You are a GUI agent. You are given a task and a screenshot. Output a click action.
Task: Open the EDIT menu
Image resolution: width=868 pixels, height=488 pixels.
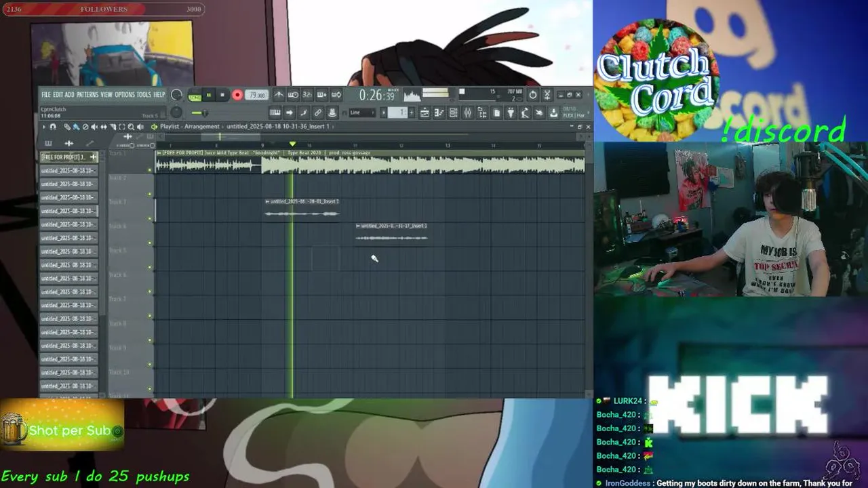[58, 94]
